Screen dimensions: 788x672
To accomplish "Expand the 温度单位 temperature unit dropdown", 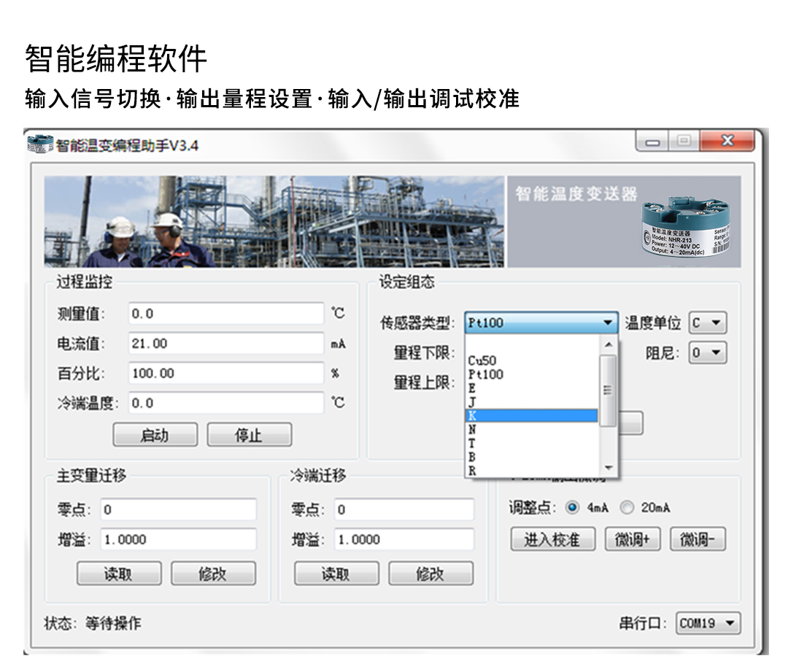I will click(x=707, y=323).
